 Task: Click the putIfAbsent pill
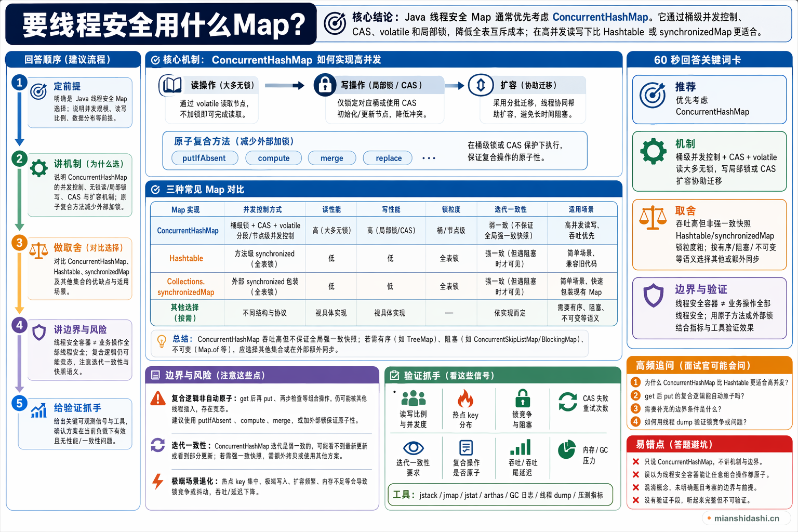click(x=204, y=158)
